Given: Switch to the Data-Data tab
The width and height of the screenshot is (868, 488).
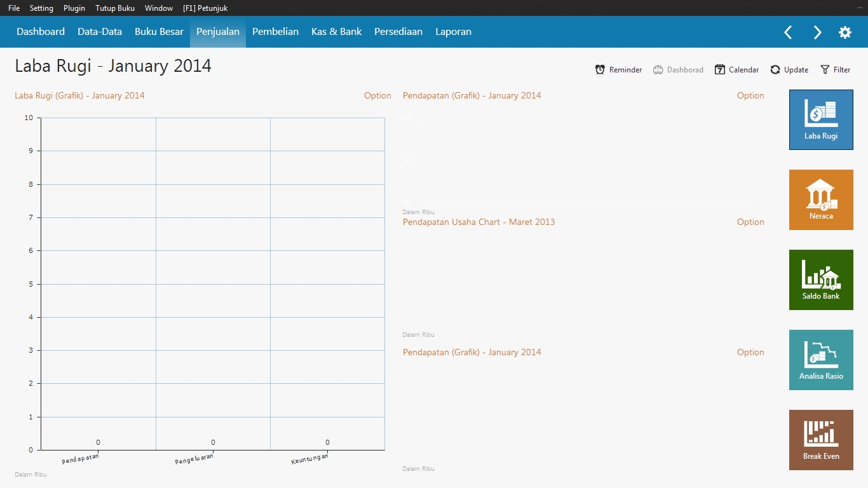Looking at the screenshot, I should [100, 32].
